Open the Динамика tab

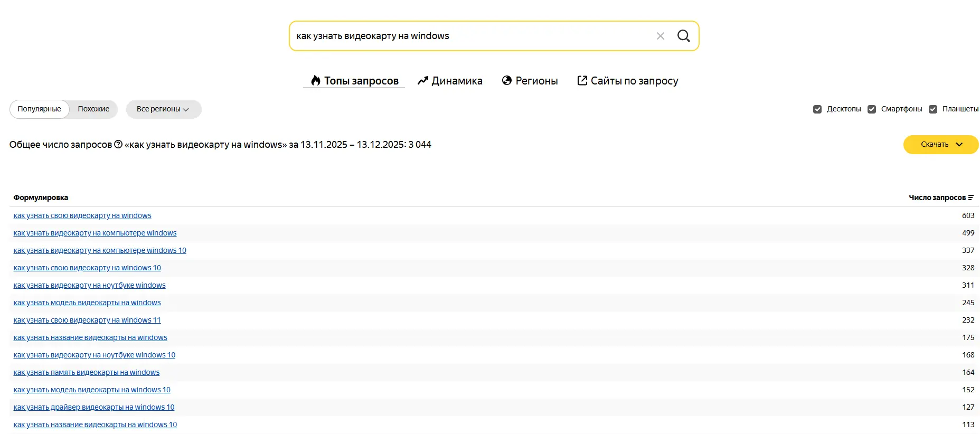pyautogui.click(x=456, y=81)
